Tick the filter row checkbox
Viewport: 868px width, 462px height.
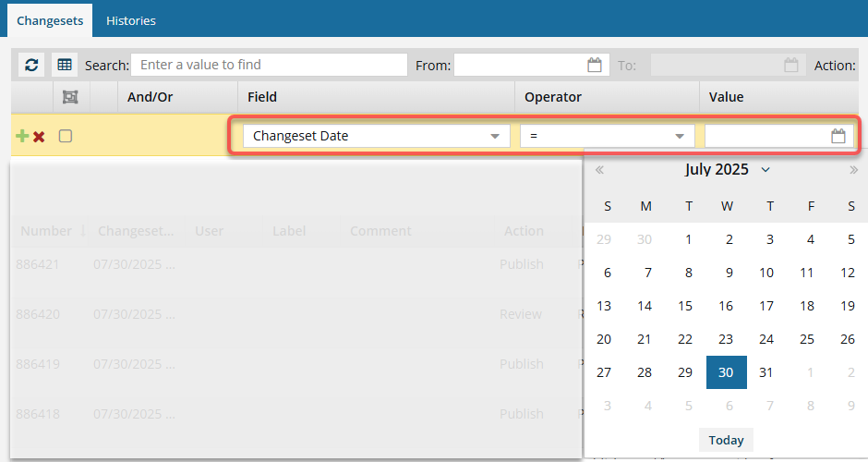click(x=66, y=136)
